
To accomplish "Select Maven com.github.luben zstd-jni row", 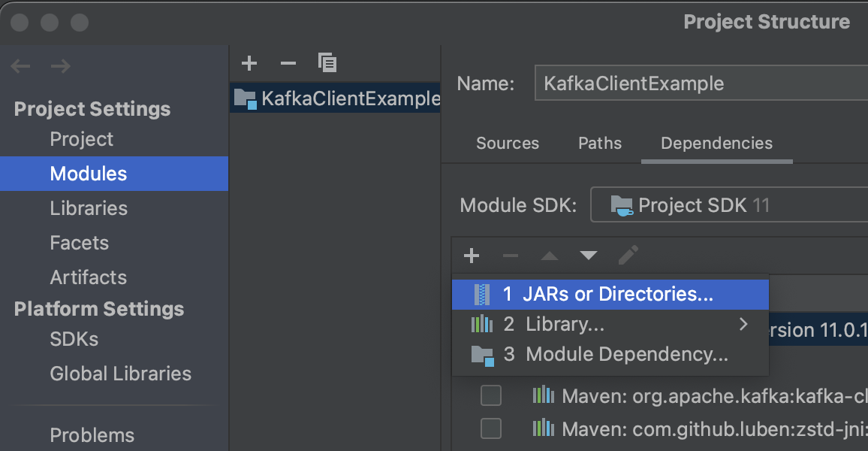I will pyautogui.click(x=661, y=428).
